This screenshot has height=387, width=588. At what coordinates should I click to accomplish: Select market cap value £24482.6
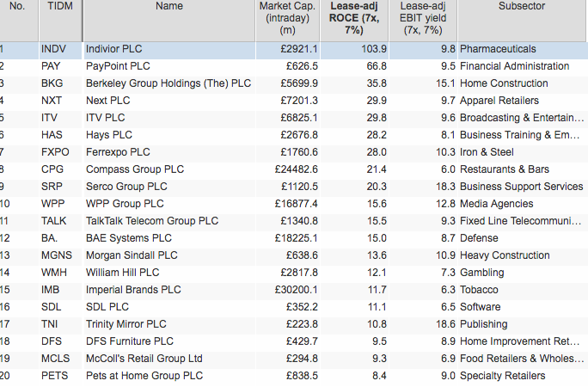(297, 169)
